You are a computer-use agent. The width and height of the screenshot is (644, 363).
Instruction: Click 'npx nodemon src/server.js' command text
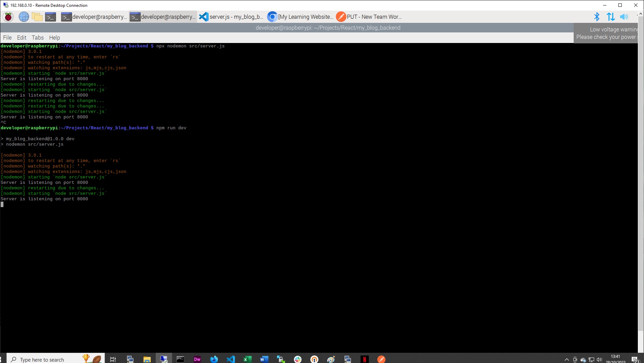pos(191,46)
